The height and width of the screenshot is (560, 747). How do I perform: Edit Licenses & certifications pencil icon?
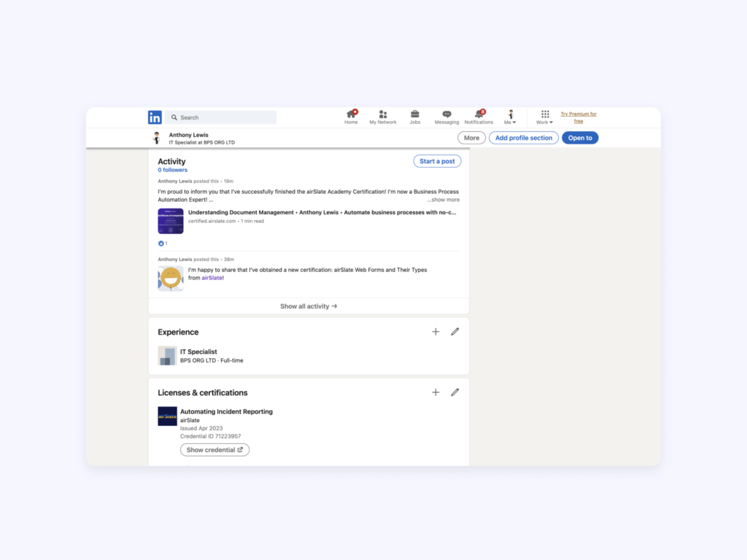pos(455,392)
